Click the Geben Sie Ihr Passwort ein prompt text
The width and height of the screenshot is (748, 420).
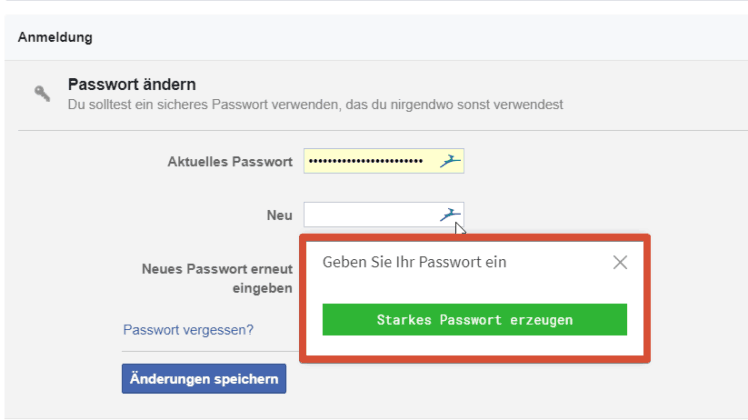tap(414, 262)
